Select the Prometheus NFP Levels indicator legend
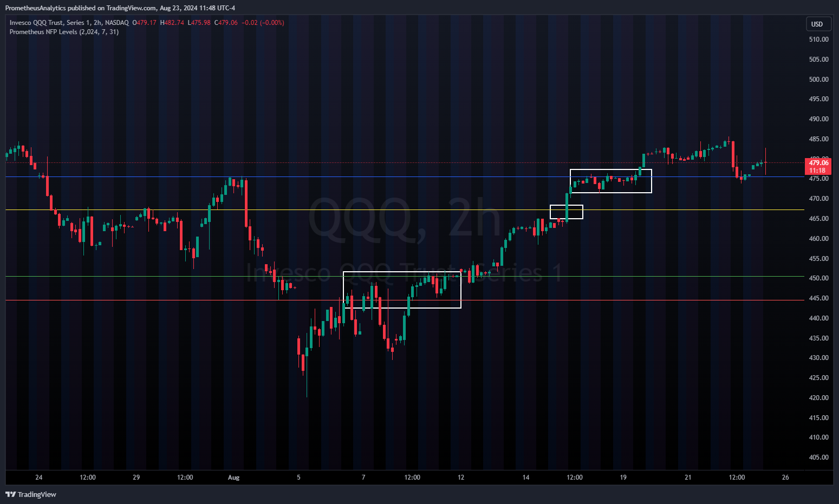The width and height of the screenshot is (839, 504). point(64,32)
